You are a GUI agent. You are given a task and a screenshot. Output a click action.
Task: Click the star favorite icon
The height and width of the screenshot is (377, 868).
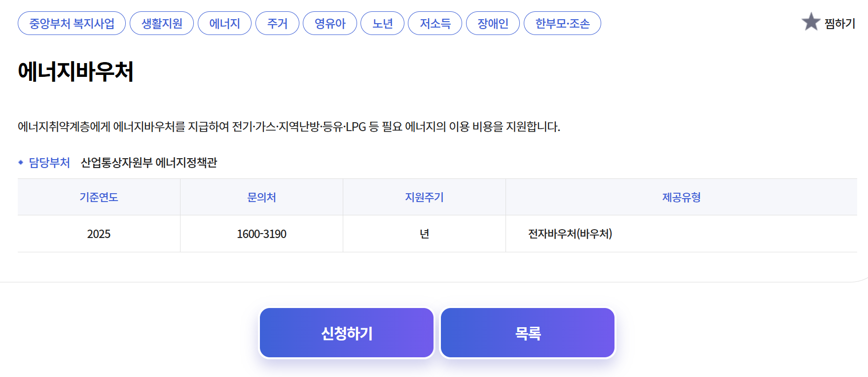pyautogui.click(x=811, y=22)
